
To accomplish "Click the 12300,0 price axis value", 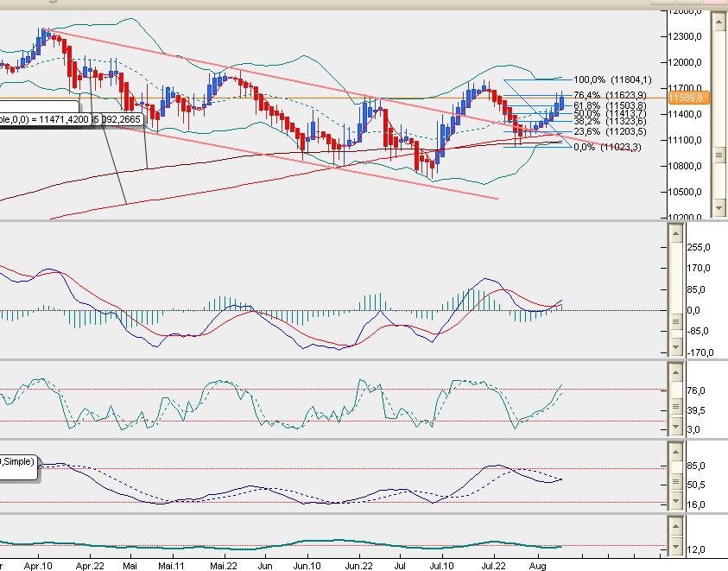I will pyautogui.click(x=685, y=36).
